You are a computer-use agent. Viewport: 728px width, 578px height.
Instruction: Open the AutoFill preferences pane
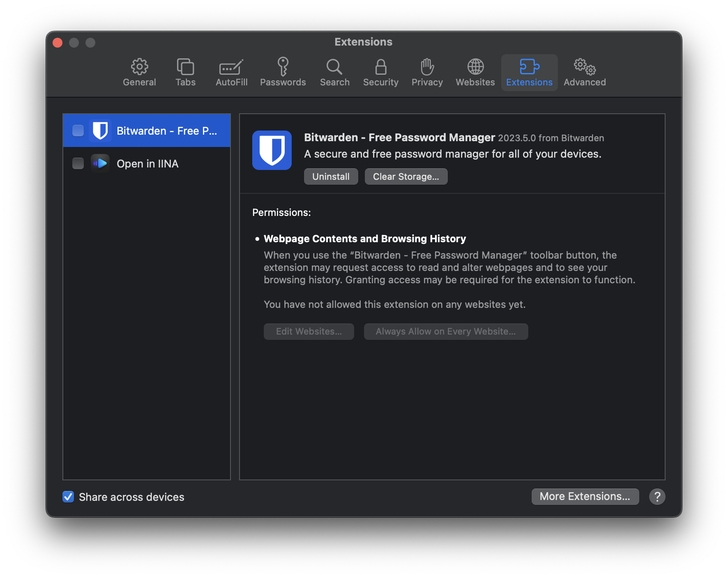pyautogui.click(x=231, y=67)
